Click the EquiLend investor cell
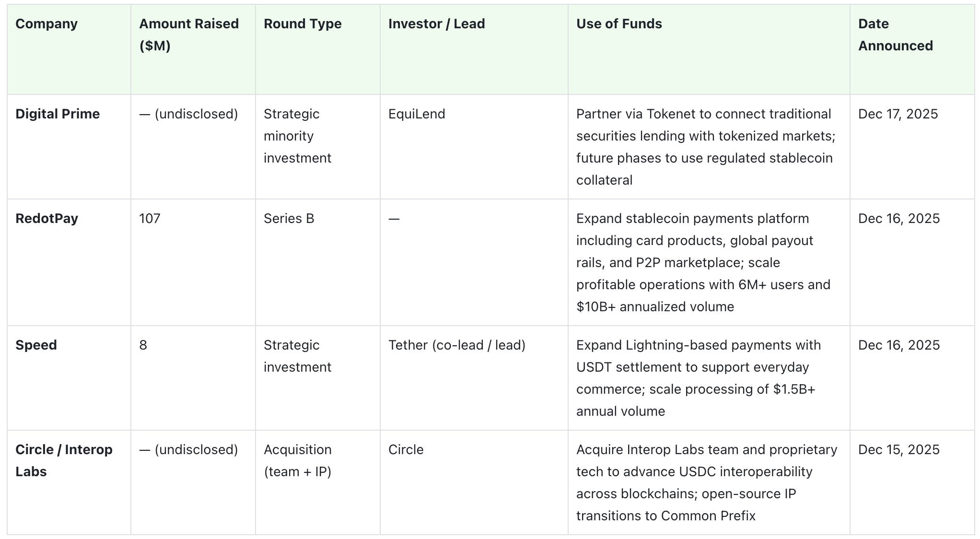980x539 pixels. 417,114
